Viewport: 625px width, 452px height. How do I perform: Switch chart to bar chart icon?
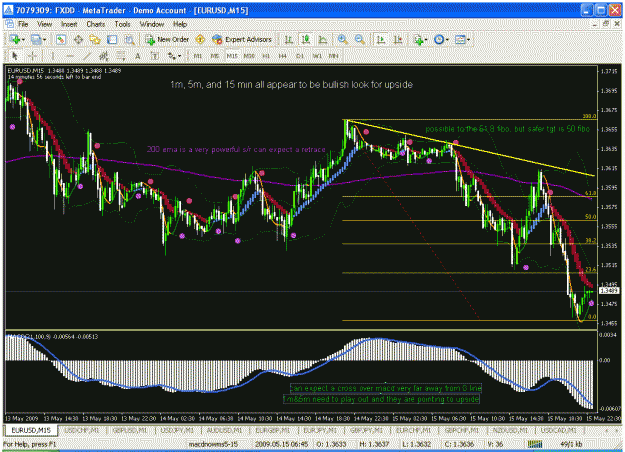[x=289, y=39]
